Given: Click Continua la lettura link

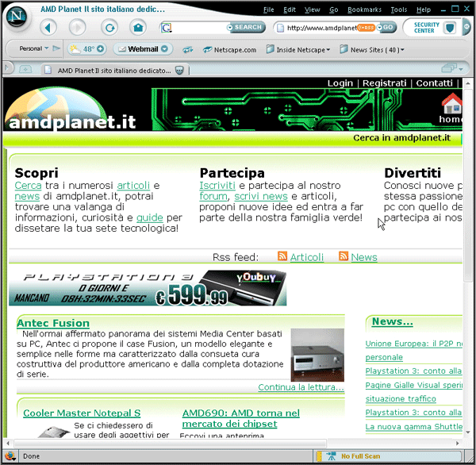Looking at the screenshot, I should coord(301,387).
